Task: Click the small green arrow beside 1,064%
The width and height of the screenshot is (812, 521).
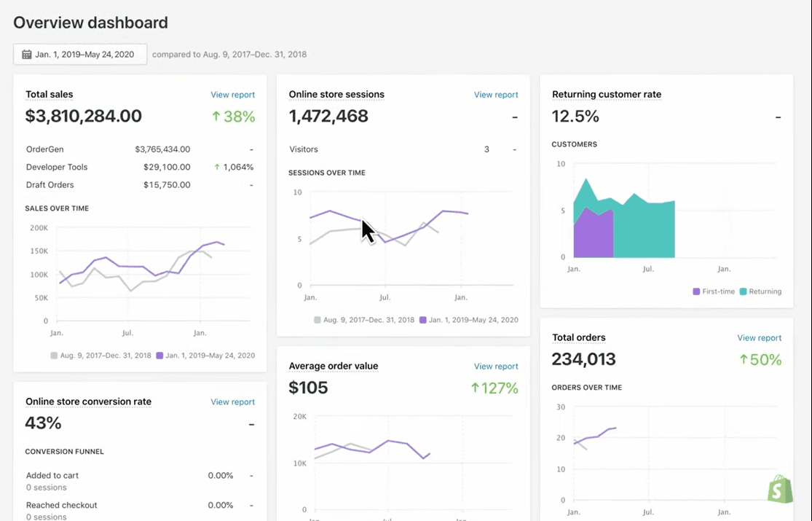Action: tap(216, 167)
